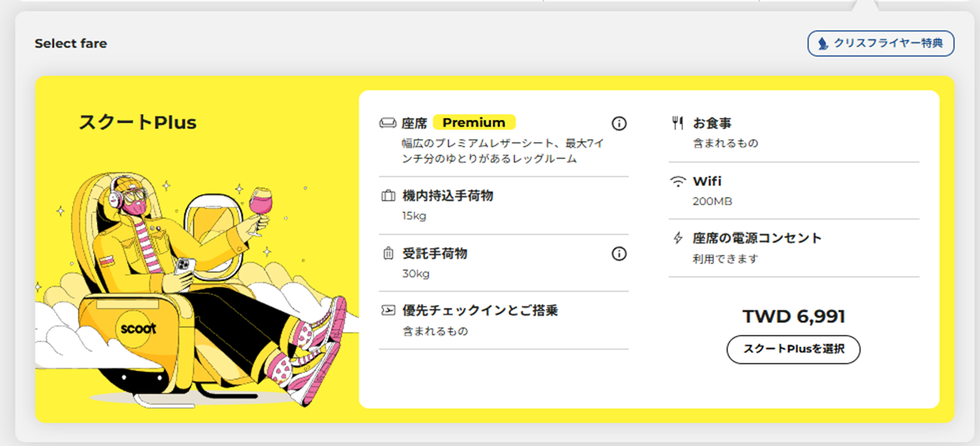
Task: Click the seat sofa icon next to 座席
Action: pos(388,123)
